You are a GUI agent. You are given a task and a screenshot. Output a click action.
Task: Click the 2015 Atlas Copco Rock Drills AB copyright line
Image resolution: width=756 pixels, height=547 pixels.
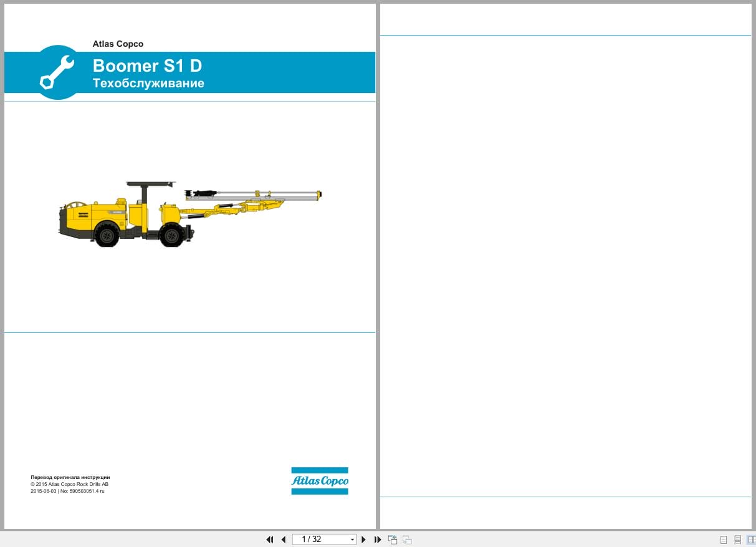(x=70, y=484)
